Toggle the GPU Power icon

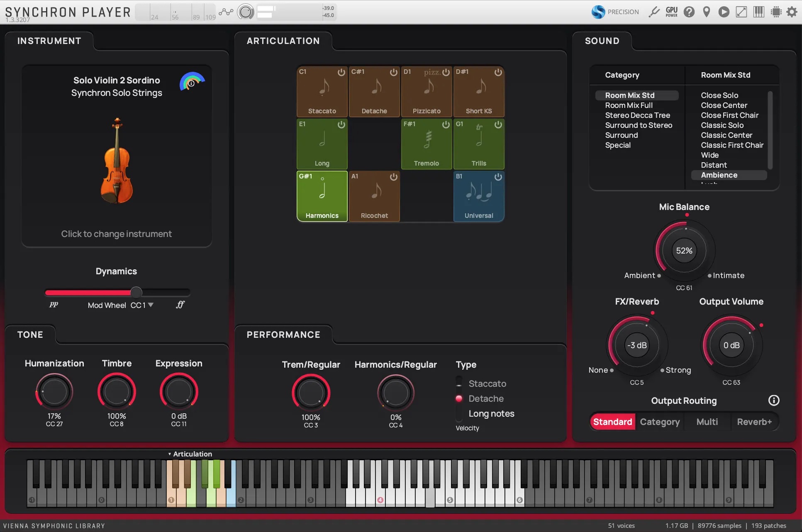(671, 12)
